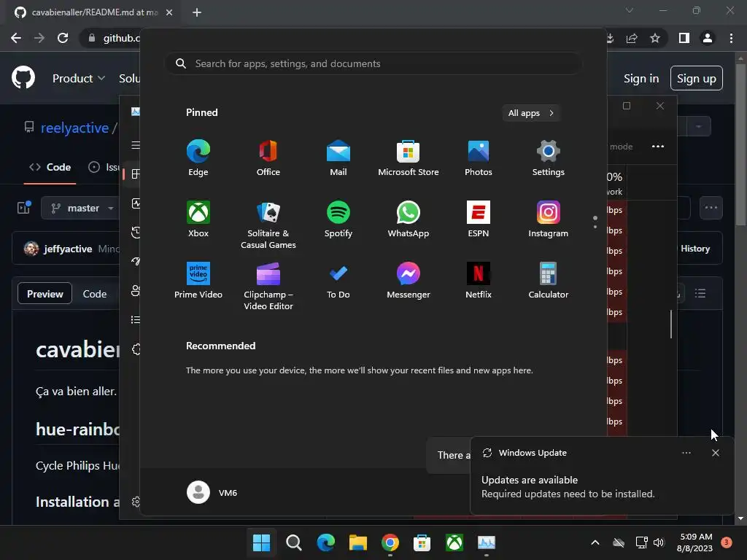747x560 pixels.
Task: Open the resource monitor app on the taskbar
Action: click(487, 542)
